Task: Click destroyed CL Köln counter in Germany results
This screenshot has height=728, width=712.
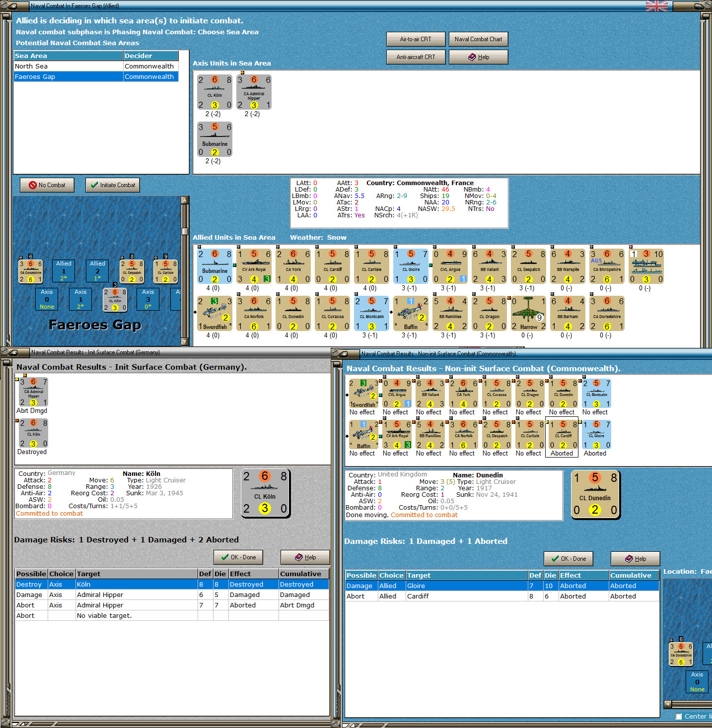Action: (33, 433)
